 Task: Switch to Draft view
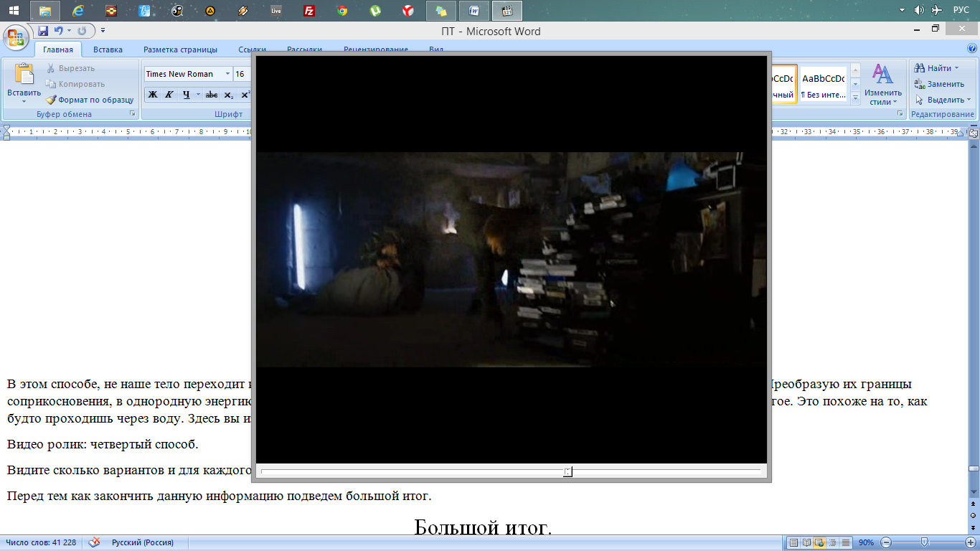click(x=846, y=542)
